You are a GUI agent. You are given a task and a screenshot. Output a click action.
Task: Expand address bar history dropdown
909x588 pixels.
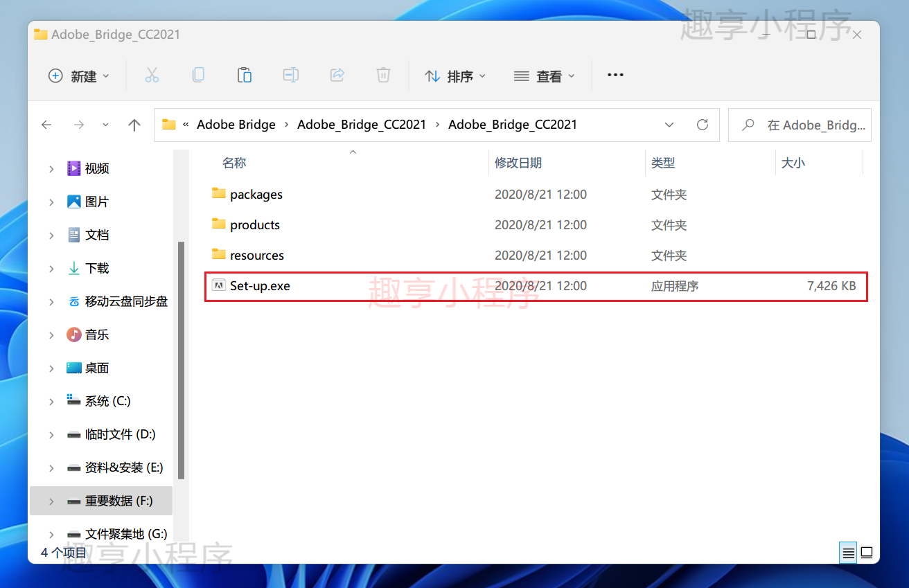click(x=669, y=125)
